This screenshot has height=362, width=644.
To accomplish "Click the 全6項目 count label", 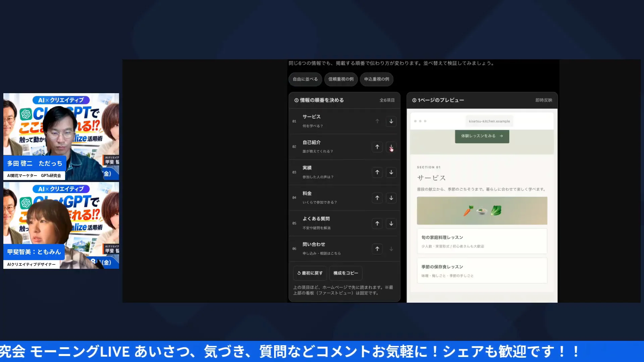I will [387, 100].
